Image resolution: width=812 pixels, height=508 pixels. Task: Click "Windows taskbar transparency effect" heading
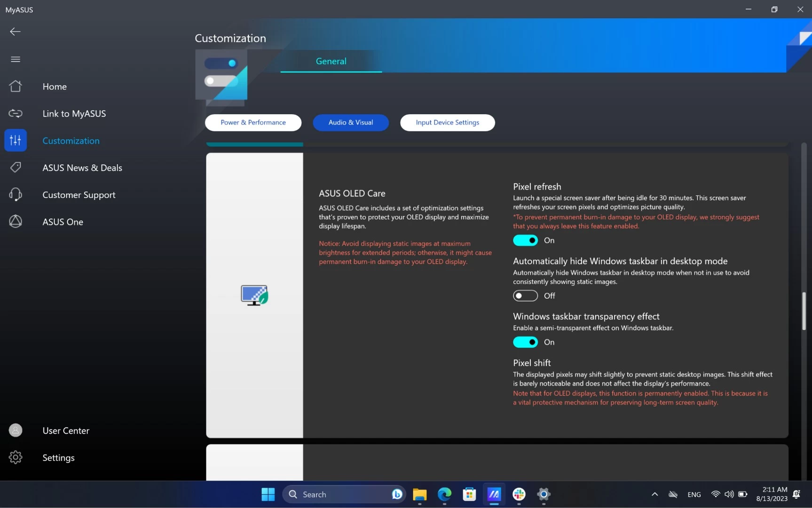[x=586, y=316]
